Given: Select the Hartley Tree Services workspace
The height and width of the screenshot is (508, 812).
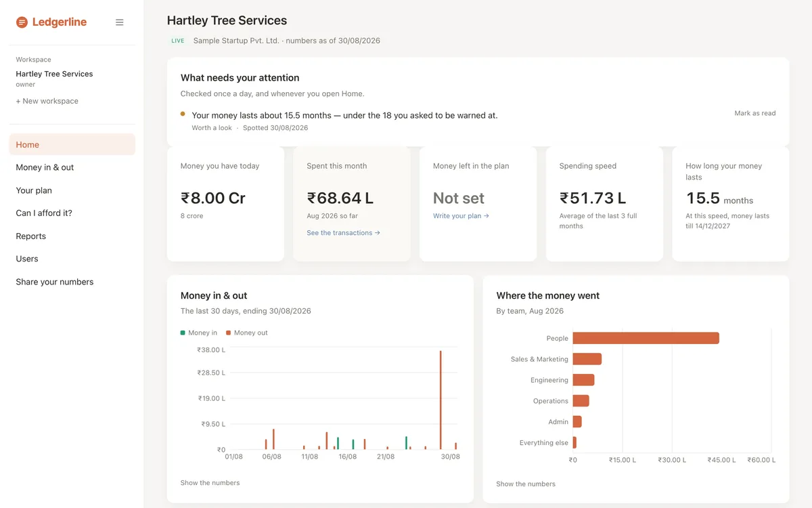Looking at the screenshot, I should pyautogui.click(x=54, y=74).
